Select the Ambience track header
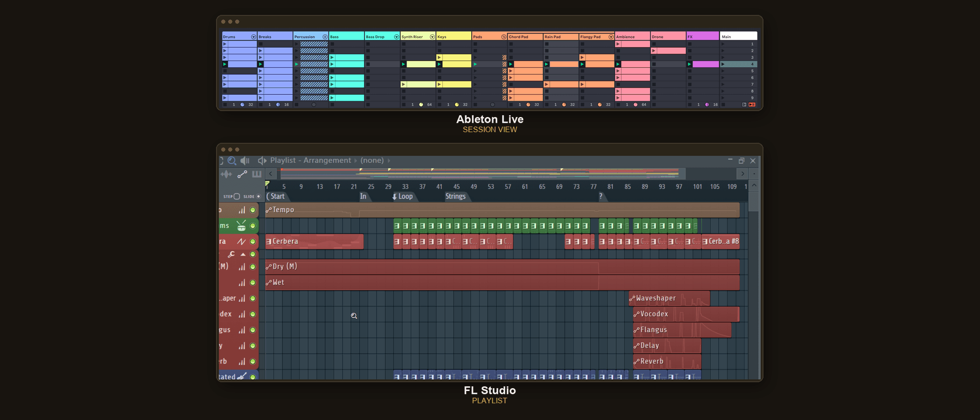 [x=632, y=36]
